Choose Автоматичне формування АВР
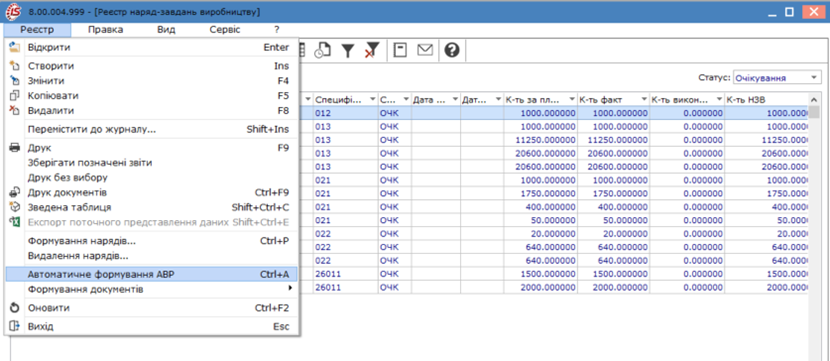Viewport: 830px width, 361px height. [151, 274]
